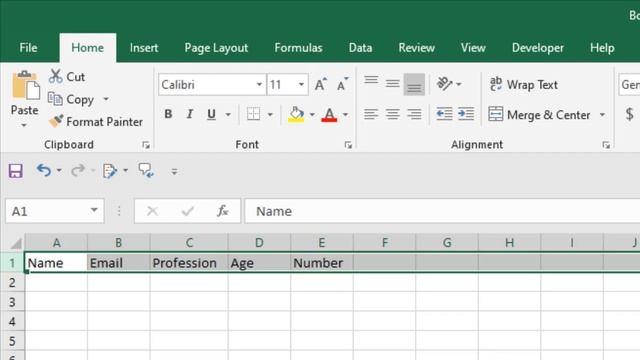Viewport: 640px width, 360px height.
Task: Switch to the Developer tab
Action: pyautogui.click(x=538, y=48)
